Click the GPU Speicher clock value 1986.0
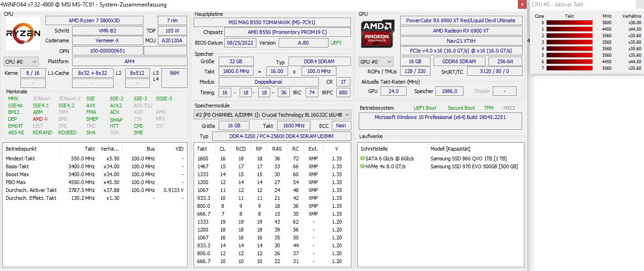The width and height of the screenshot is (644, 271). coord(449,91)
